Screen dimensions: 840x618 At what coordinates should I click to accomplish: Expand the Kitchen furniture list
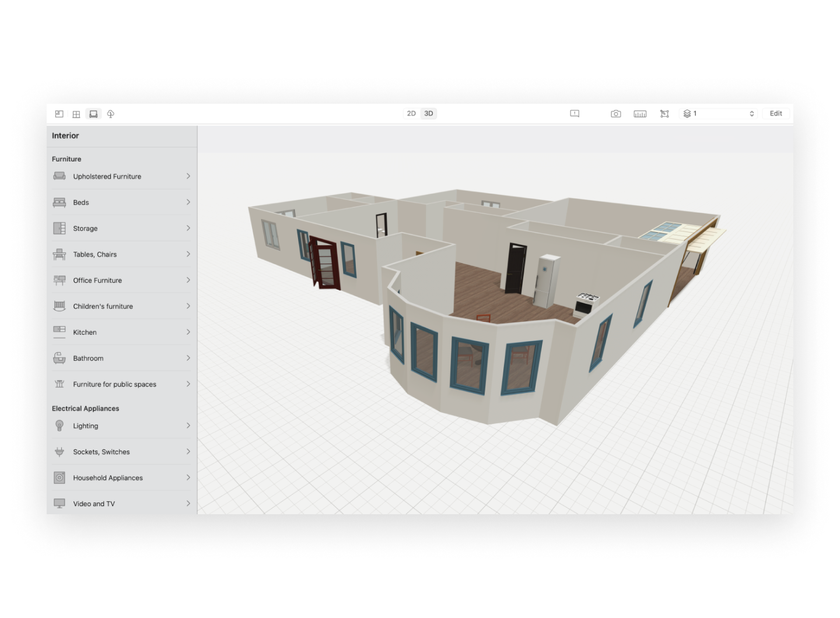(121, 332)
